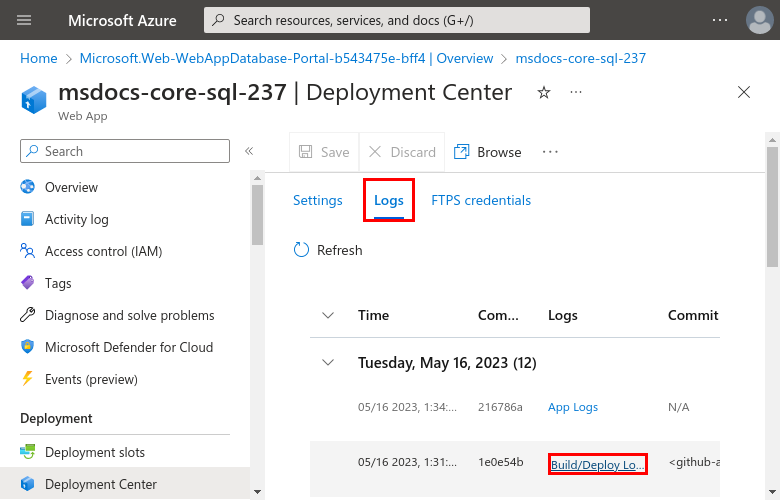
Task: Open the App Logs link
Action: pyautogui.click(x=573, y=407)
